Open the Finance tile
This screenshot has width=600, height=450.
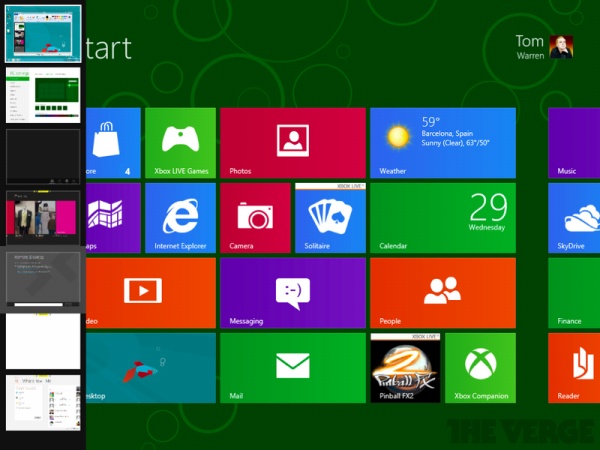(x=574, y=292)
